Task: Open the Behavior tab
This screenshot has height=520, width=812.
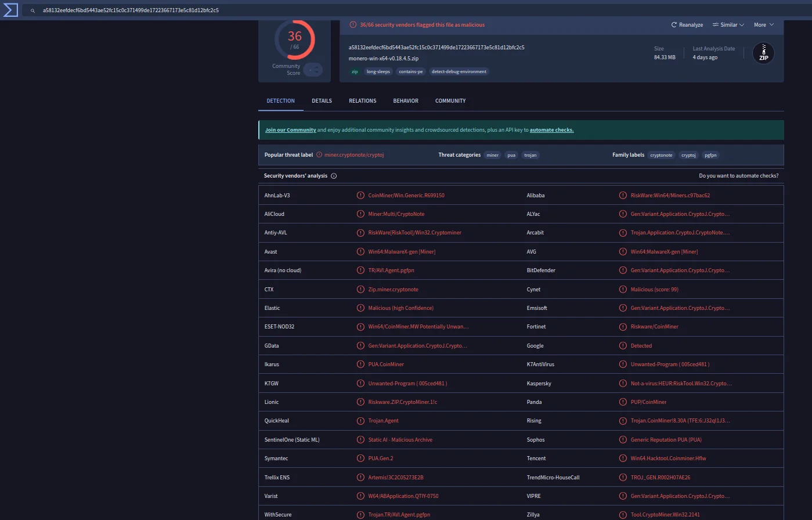Action: [x=405, y=101]
